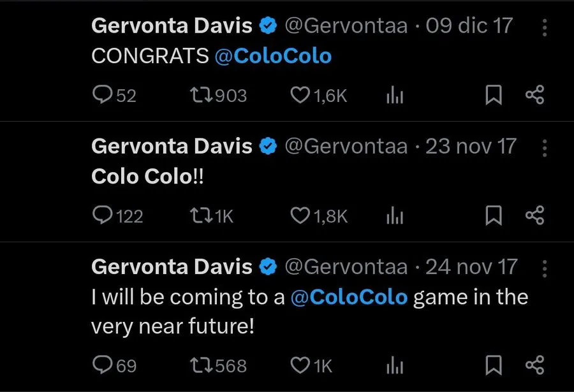Open @ColoColo mention in the CONGRATS tweet
The image size is (574, 392).
273,56
